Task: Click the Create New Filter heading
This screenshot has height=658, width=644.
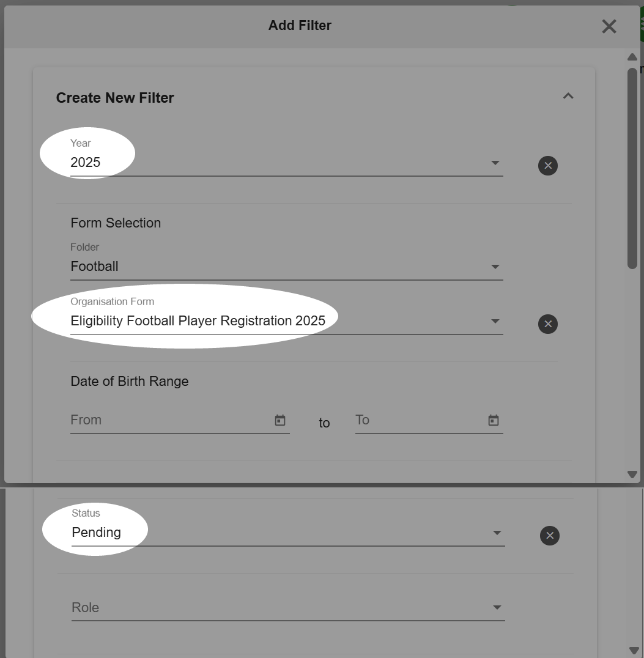Action: click(115, 98)
